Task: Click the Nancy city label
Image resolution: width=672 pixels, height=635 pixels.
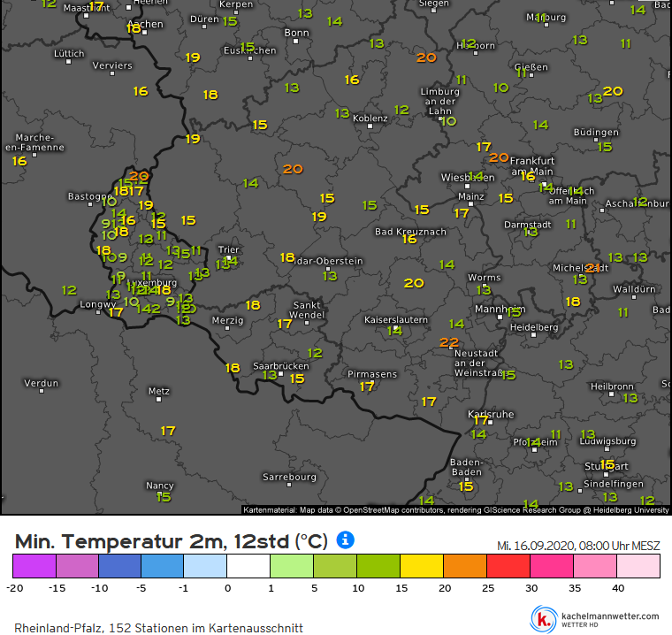Action: pyautogui.click(x=160, y=486)
